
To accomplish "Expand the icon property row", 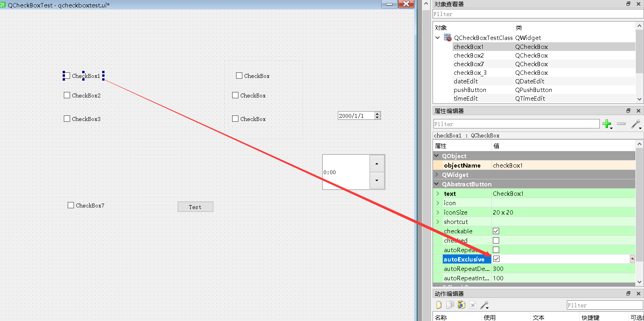I will pos(438,203).
